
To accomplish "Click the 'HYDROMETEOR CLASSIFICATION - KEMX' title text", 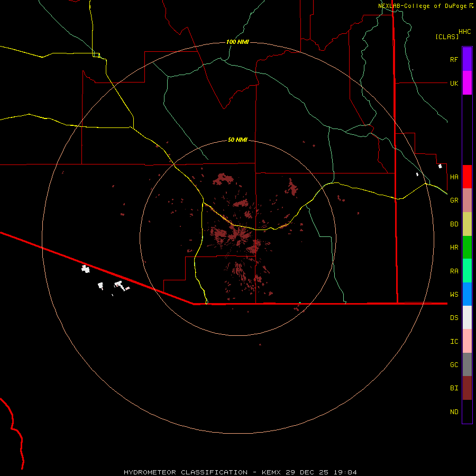I will pos(202,472).
